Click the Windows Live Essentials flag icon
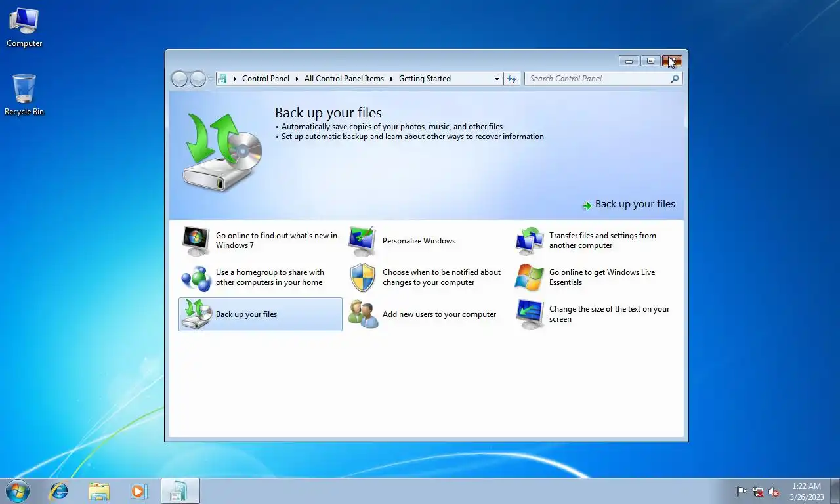Image resolution: width=840 pixels, height=504 pixels. click(x=529, y=278)
